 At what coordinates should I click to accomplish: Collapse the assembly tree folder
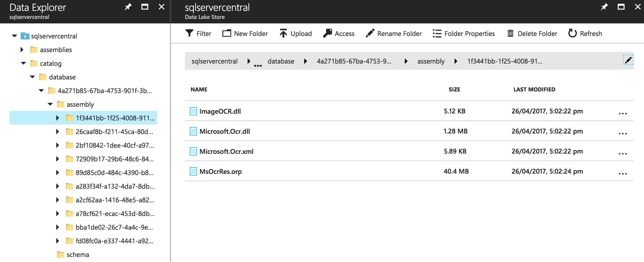point(50,104)
